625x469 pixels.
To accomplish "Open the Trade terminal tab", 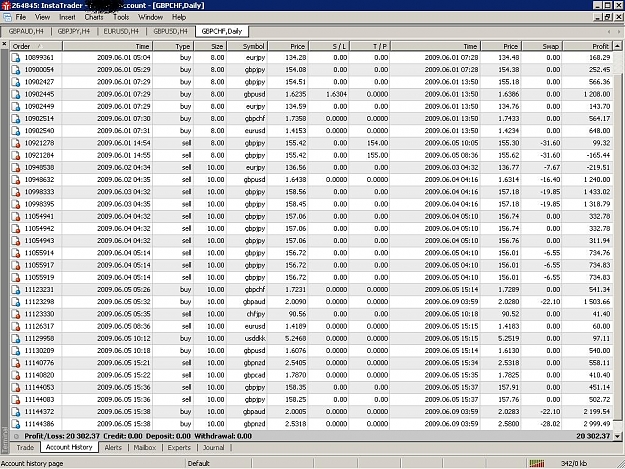I will tap(25, 447).
